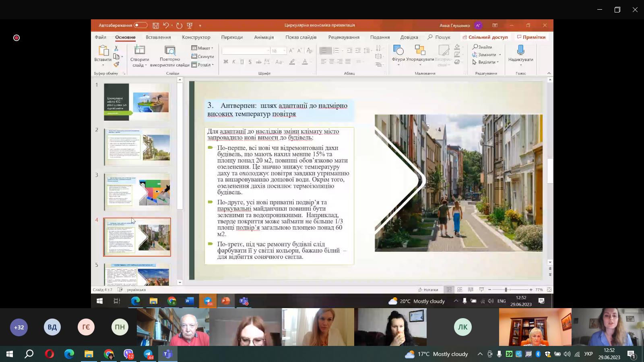
Task: Click the Save icon in quick access toolbar
Action: tap(156, 25)
